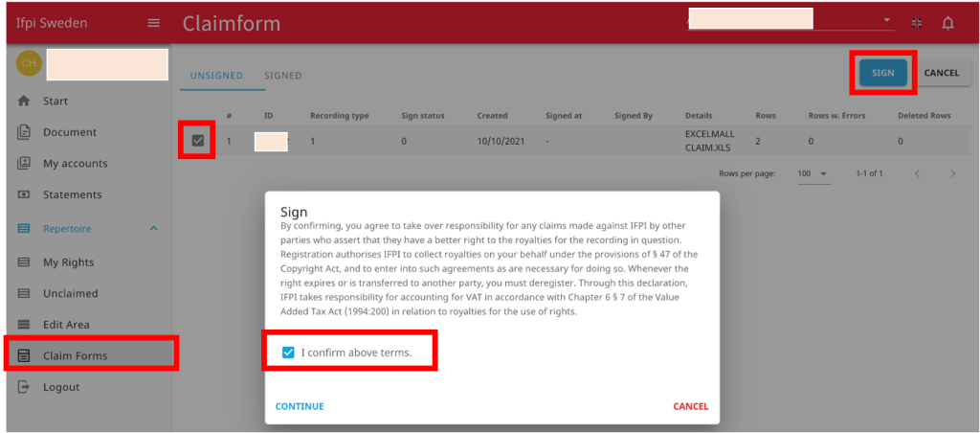Image resolution: width=980 pixels, height=433 pixels.
Task: Switch to the Signed tab
Action: pos(282,76)
